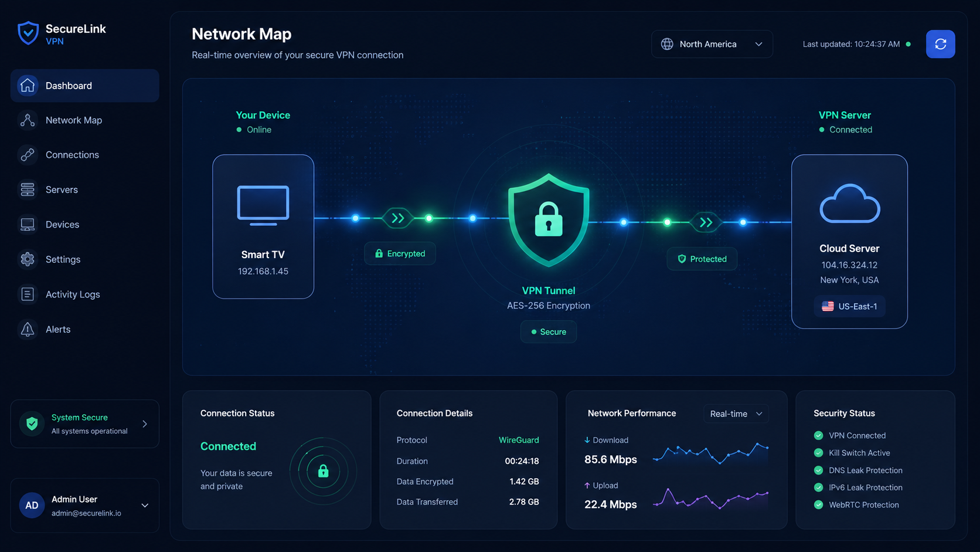This screenshot has width=980, height=552.
Task: Open Settings page in sidebar
Action: pos(85,259)
